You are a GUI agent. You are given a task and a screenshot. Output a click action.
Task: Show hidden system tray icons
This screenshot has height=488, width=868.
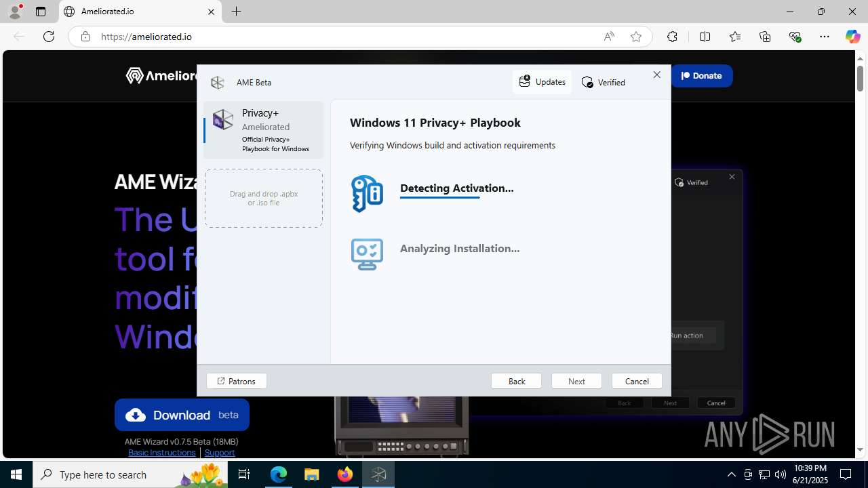(x=731, y=474)
